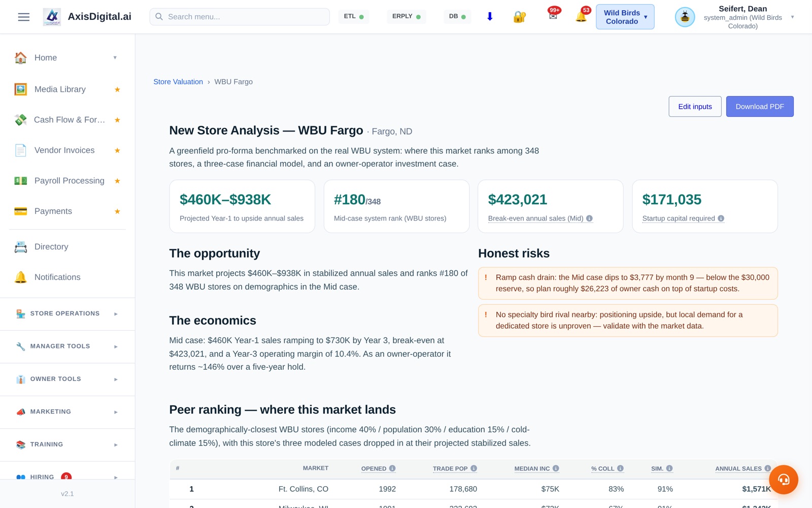Open the Wild Birds Colorado store dropdown
This screenshot has height=508, width=812.
pyautogui.click(x=625, y=17)
